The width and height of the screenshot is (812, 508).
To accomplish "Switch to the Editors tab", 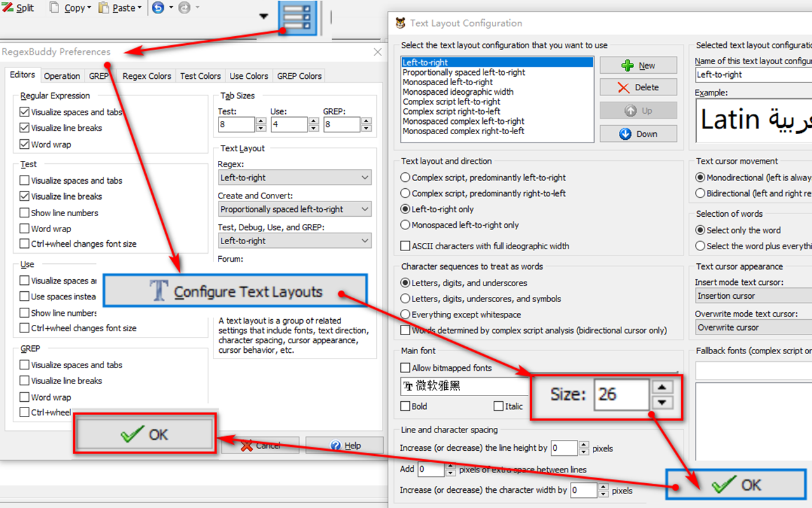I will (22, 75).
